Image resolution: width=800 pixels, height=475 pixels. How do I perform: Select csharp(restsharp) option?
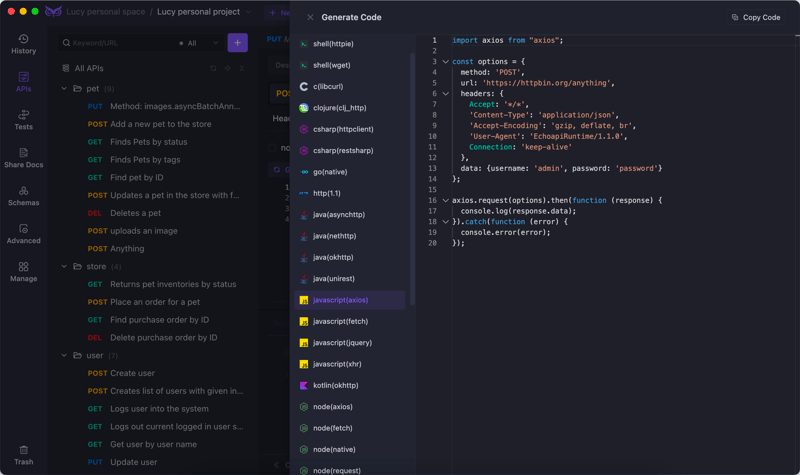pos(349,151)
